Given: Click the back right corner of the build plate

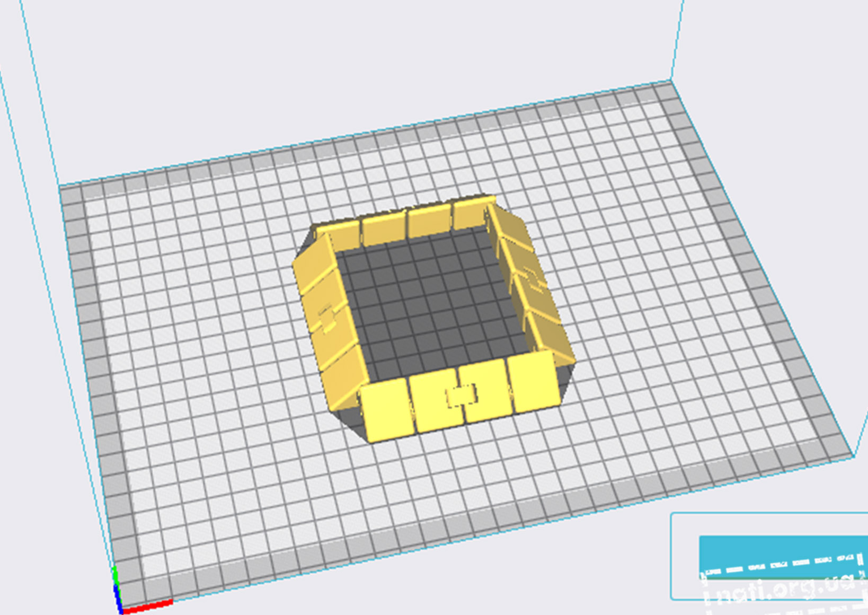Looking at the screenshot, I should (670, 82).
